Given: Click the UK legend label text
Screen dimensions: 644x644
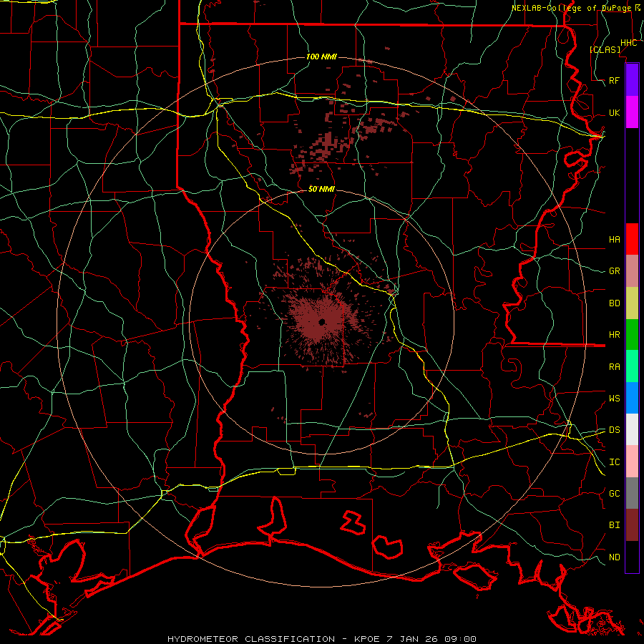Looking at the screenshot, I should pos(614,112).
